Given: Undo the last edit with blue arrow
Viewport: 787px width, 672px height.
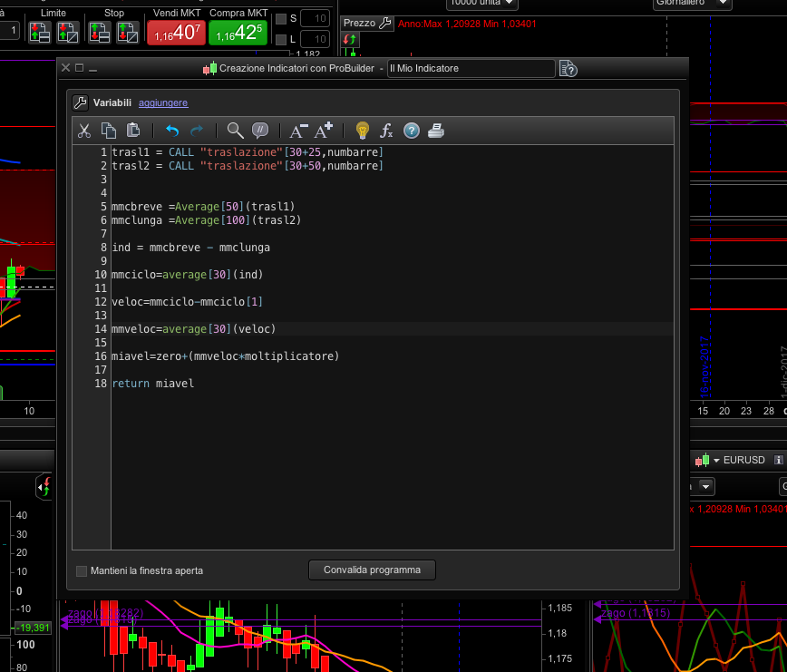Looking at the screenshot, I should coord(172,131).
